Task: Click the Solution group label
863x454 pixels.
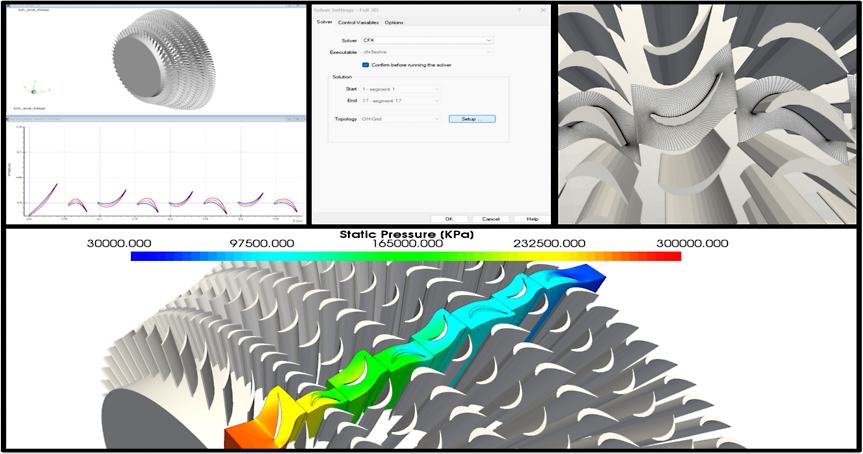Action: 342,77
